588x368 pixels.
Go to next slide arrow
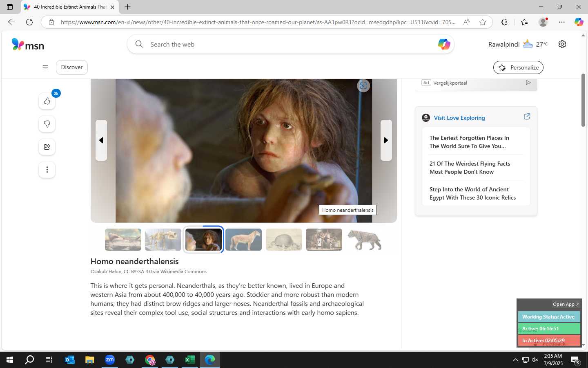click(x=386, y=140)
